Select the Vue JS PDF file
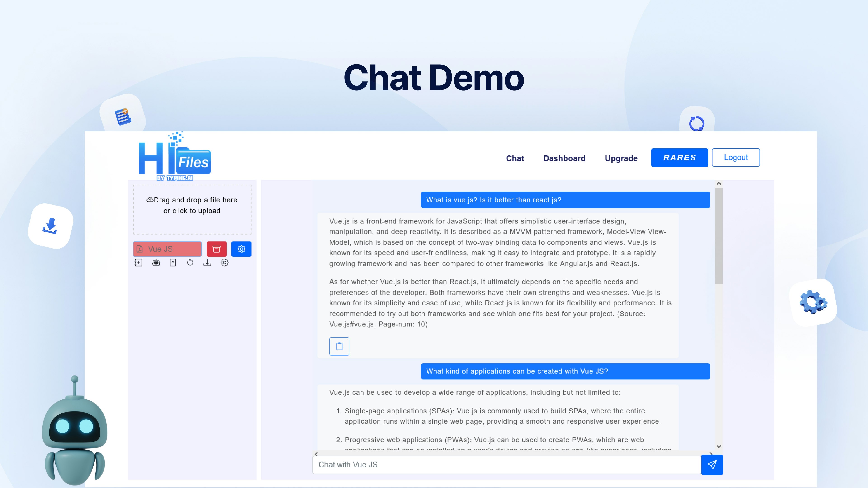The height and width of the screenshot is (488, 868). point(167,249)
